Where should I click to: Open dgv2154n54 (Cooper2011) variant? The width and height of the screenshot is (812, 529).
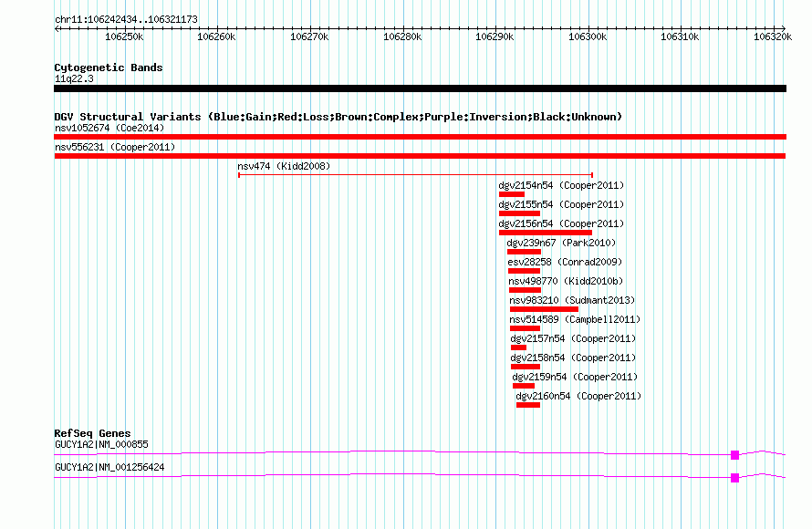(561, 185)
